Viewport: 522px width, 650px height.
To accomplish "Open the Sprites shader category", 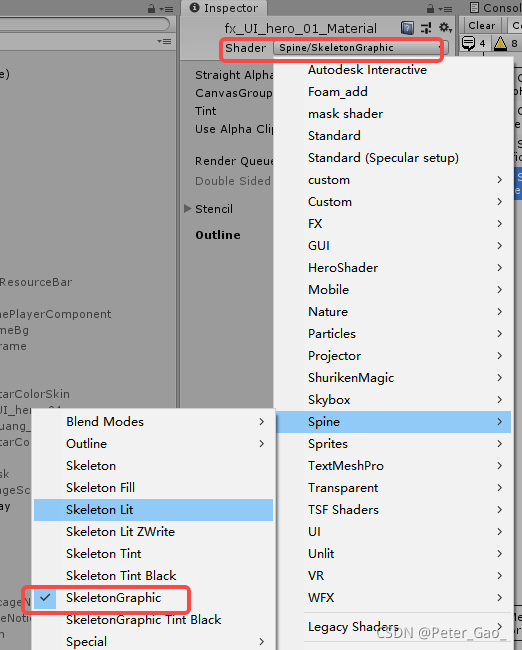I will [x=393, y=444].
